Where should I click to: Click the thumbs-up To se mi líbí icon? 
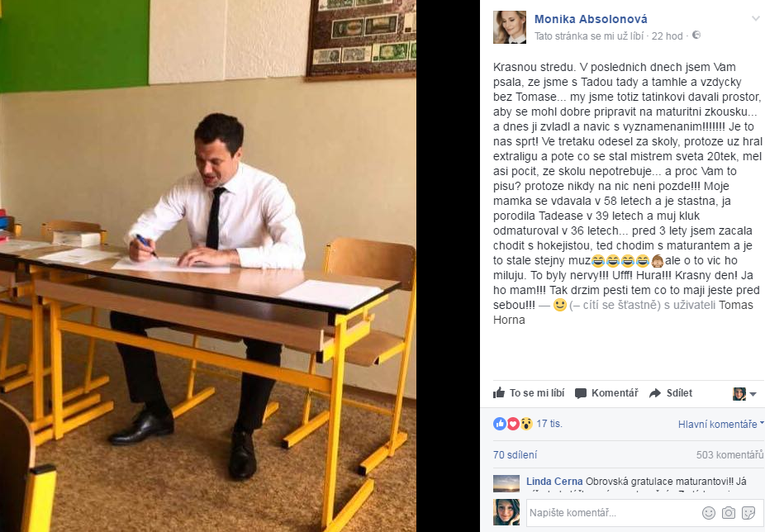tap(499, 393)
